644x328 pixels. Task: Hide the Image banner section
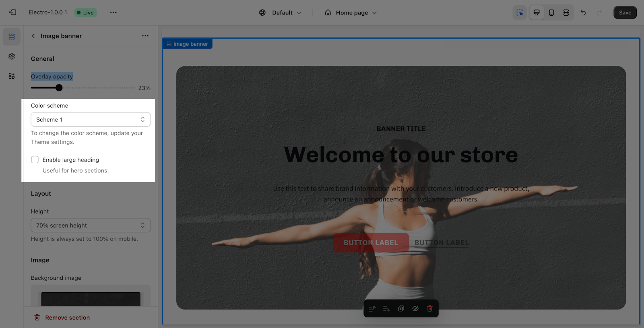pos(415,309)
